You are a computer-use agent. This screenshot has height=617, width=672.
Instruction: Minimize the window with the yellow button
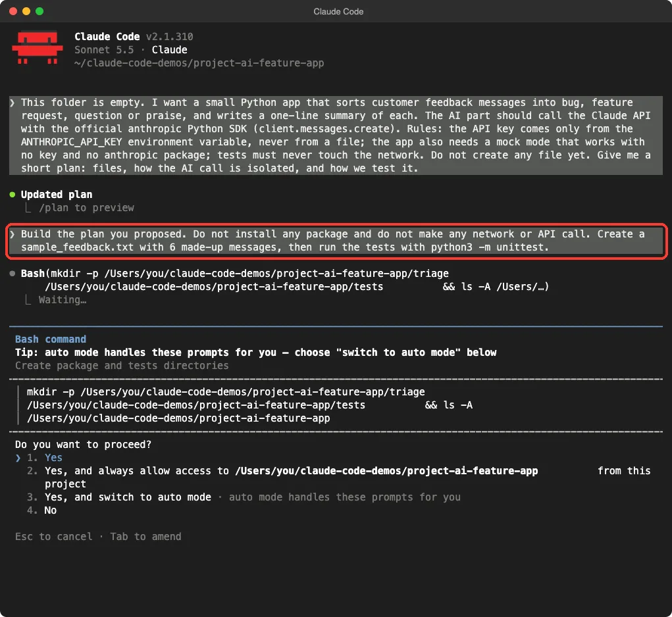pyautogui.click(x=26, y=11)
